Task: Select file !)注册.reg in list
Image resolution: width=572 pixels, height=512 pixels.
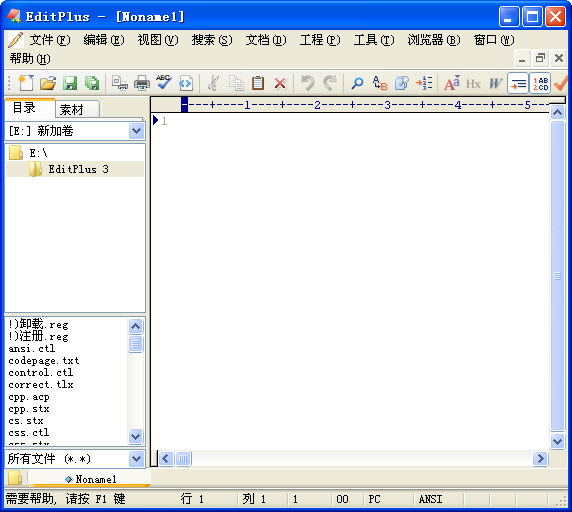Action: 38,336
